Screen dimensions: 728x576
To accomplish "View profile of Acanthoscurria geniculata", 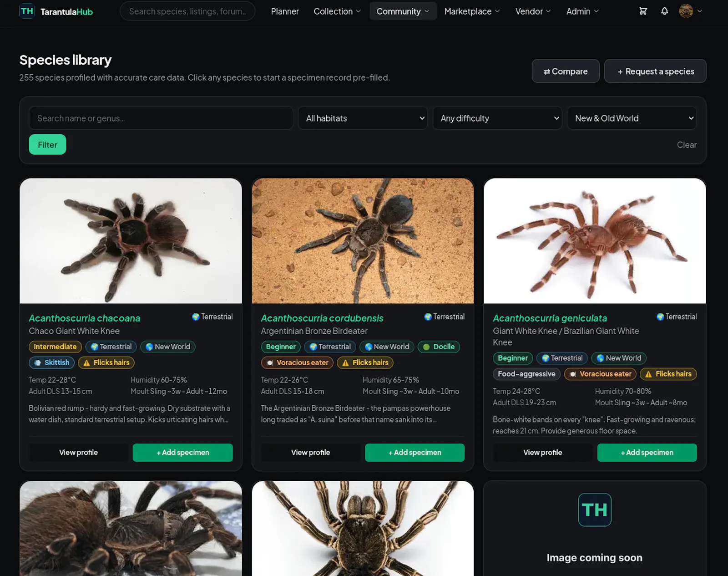I will pyautogui.click(x=542, y=453).
